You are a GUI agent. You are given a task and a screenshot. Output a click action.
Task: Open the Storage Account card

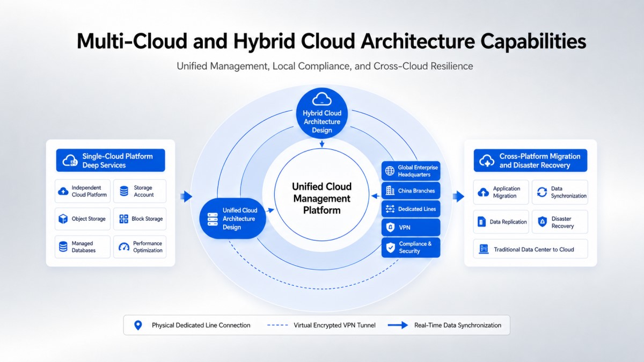[140, 191]
